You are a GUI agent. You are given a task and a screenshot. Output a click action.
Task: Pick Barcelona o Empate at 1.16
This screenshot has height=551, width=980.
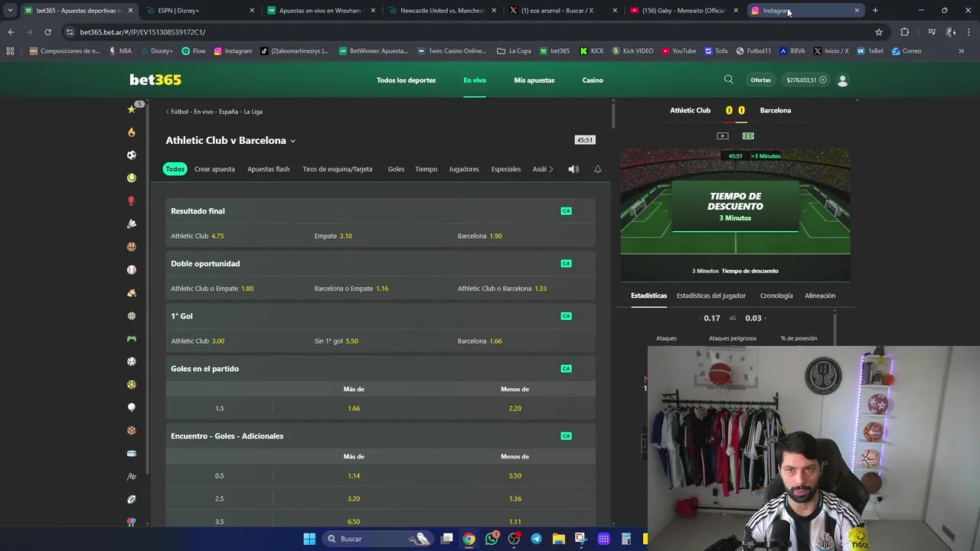point(381,289)
